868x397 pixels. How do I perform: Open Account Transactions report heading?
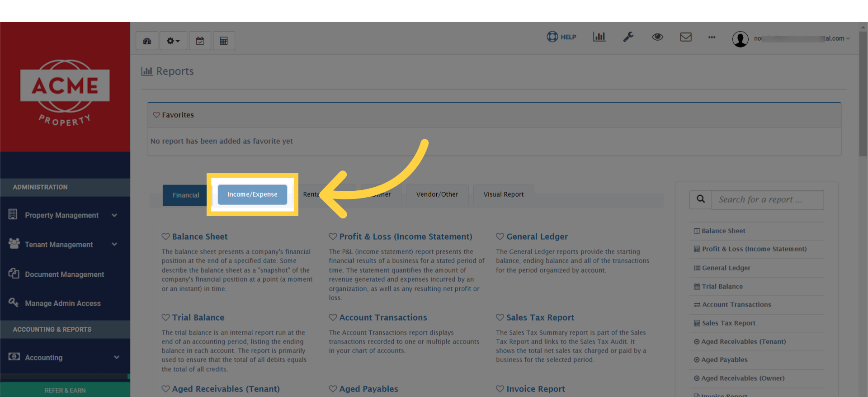[x=383, y=317]
